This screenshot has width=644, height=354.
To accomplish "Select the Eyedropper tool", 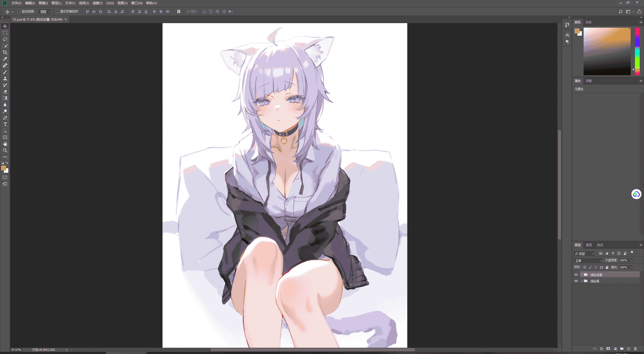I will click(5, 59).
